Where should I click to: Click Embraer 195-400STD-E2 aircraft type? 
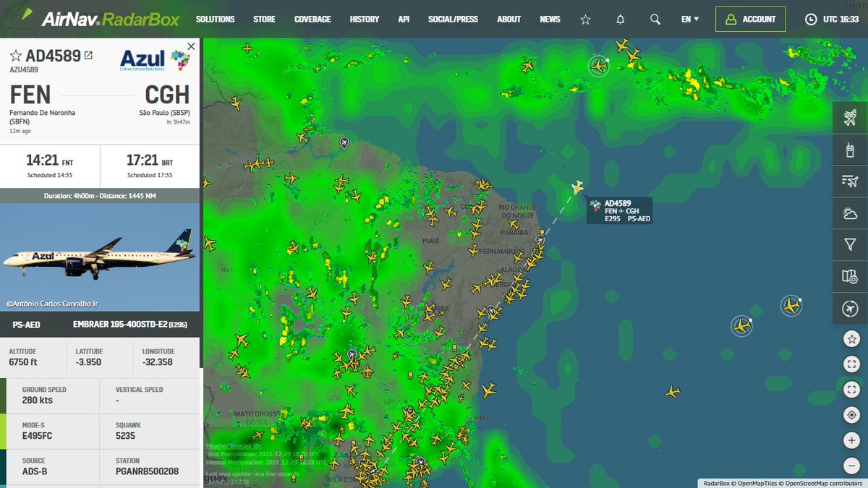[x=129, y=325]
